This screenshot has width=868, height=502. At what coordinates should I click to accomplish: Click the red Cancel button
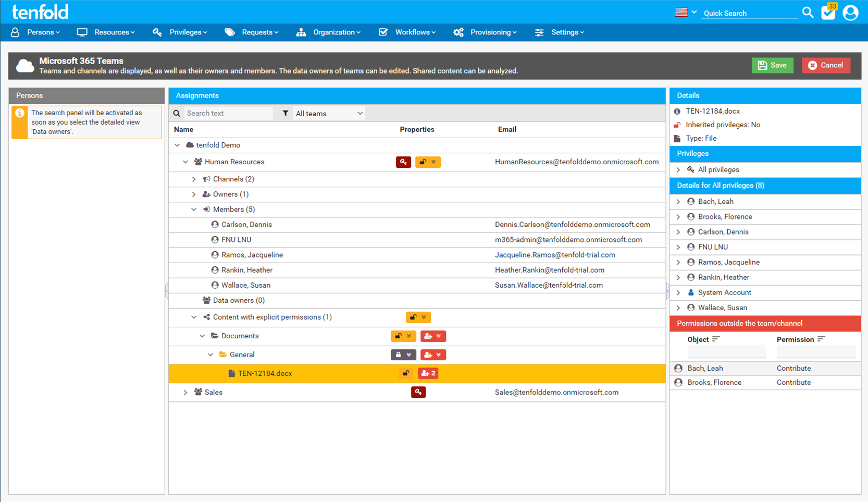[826, 65]
